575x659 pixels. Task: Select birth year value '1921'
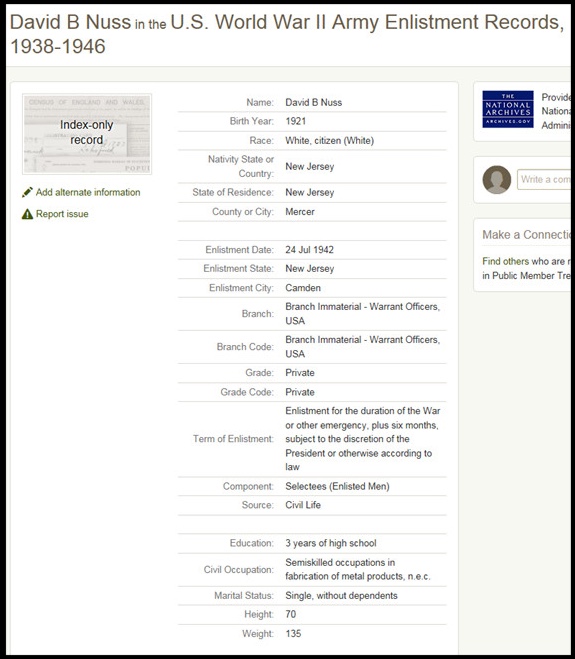pyautogui.click(x=295, y=121)
